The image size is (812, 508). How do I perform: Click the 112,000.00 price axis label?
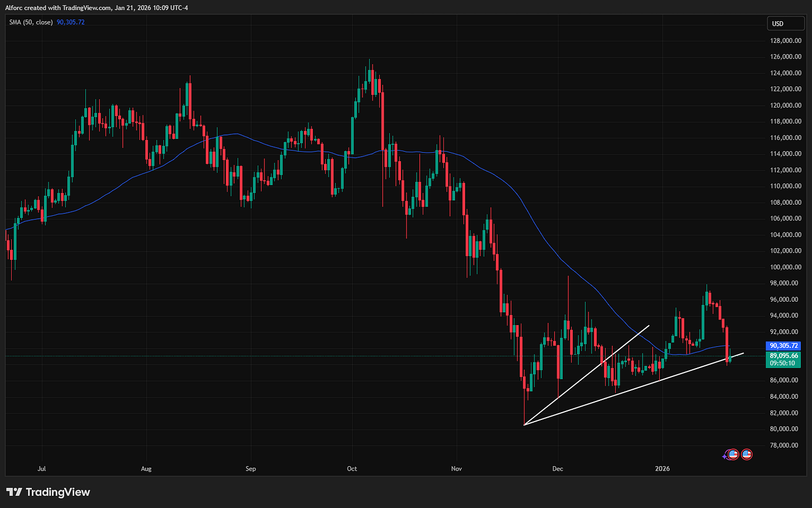tap(786, 170)
